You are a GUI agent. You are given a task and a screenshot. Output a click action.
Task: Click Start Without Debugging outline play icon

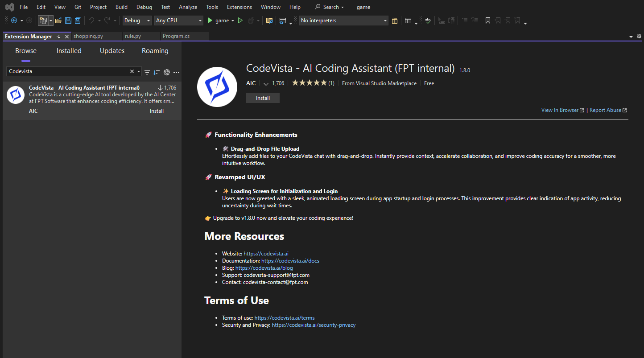[240, 21]
